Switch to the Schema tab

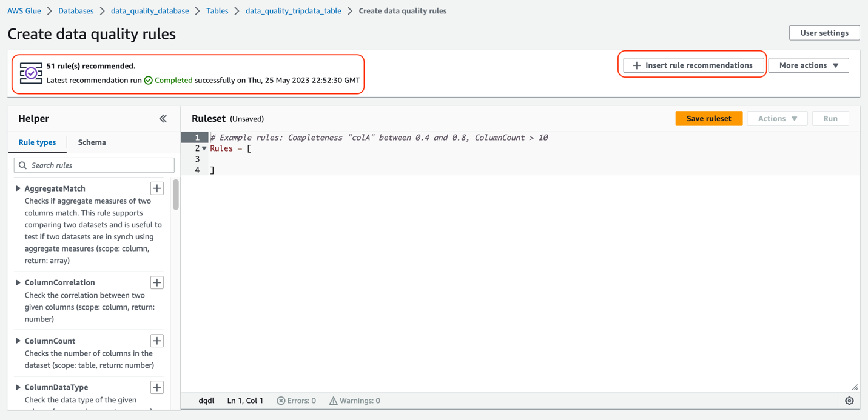[92, 142]
